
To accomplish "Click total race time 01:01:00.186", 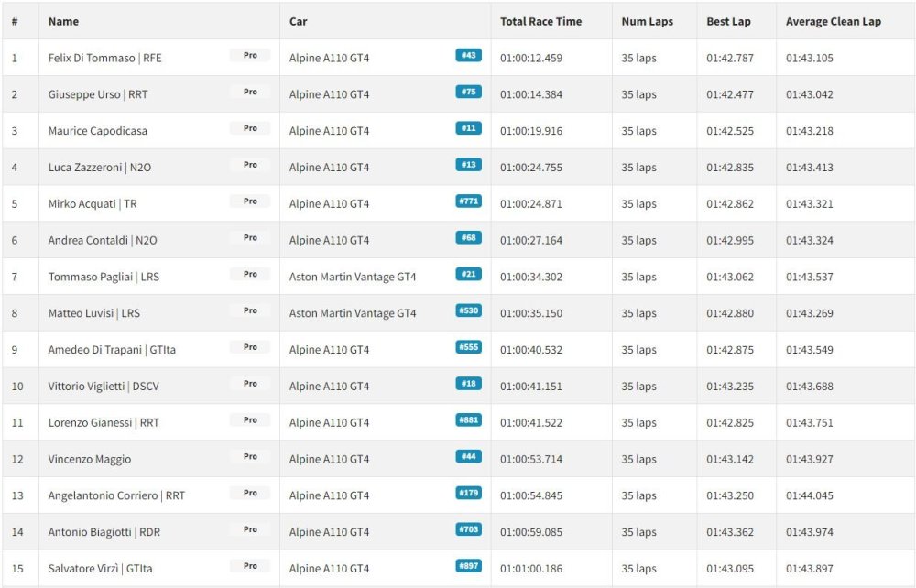I will 531,569.
